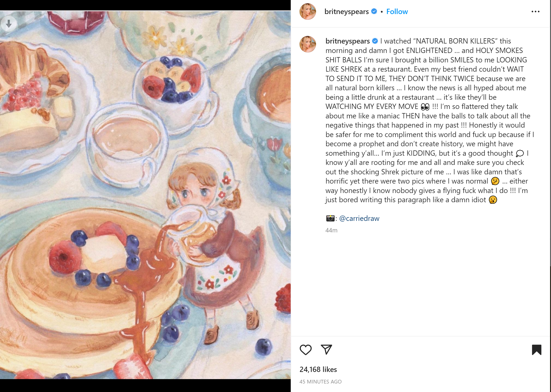Download the artwork using the arrow icon
This screenshot has height=392, width=551.
(x=9, y=23)
